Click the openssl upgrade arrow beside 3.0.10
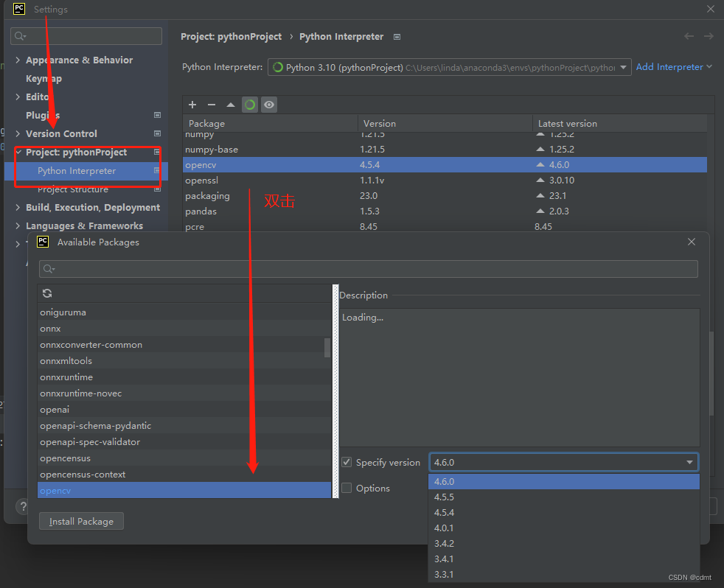The image size is (724, 588). (x=540, y=180)
